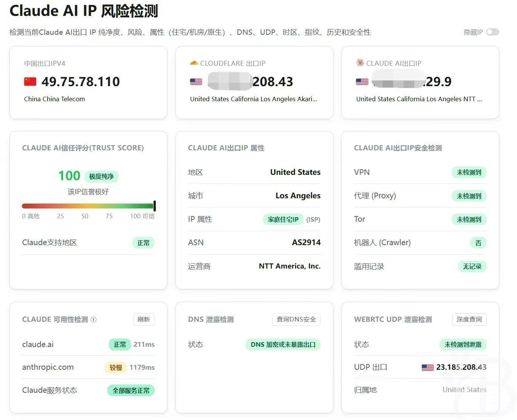Click the 未检测到泄露 badge
The image size is (517, 420).
point(463,344)
